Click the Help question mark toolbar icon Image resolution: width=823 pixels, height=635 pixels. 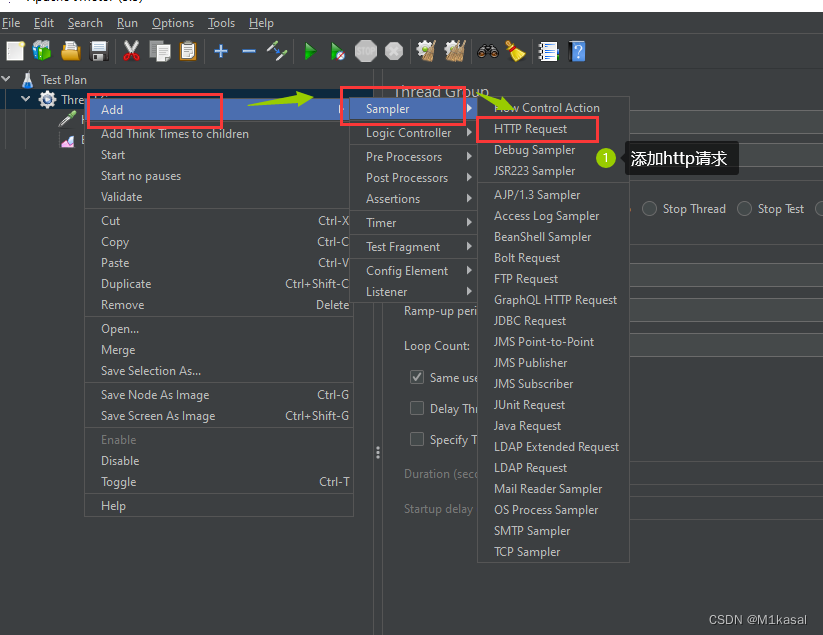pyautogui.click(x=577, y=51)
